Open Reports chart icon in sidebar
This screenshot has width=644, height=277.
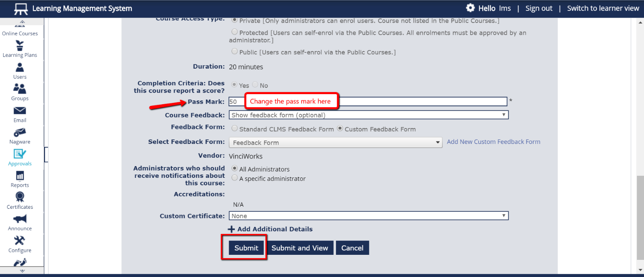[20, 176]
